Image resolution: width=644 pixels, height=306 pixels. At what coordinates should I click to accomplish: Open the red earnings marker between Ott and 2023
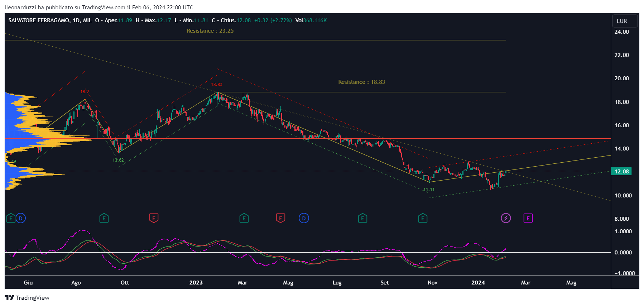[154, 218]
